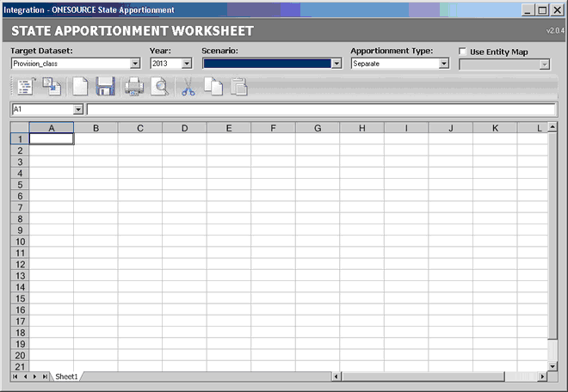Viewport: 568px width, 392px height.
Task: Enable the Use Entity Map checkbox
Action: coord(463,52)
